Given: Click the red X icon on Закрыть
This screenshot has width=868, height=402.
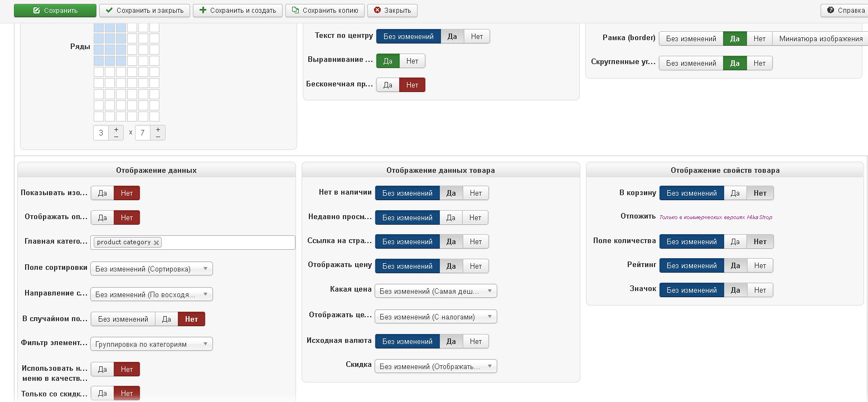Looking at the screenshot, I should (377, 11).
